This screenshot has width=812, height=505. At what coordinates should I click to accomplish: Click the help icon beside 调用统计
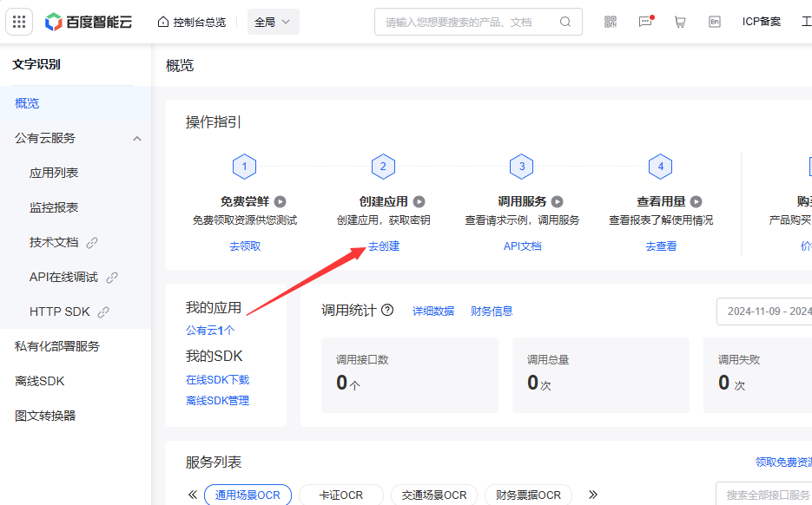pos(387,310)
